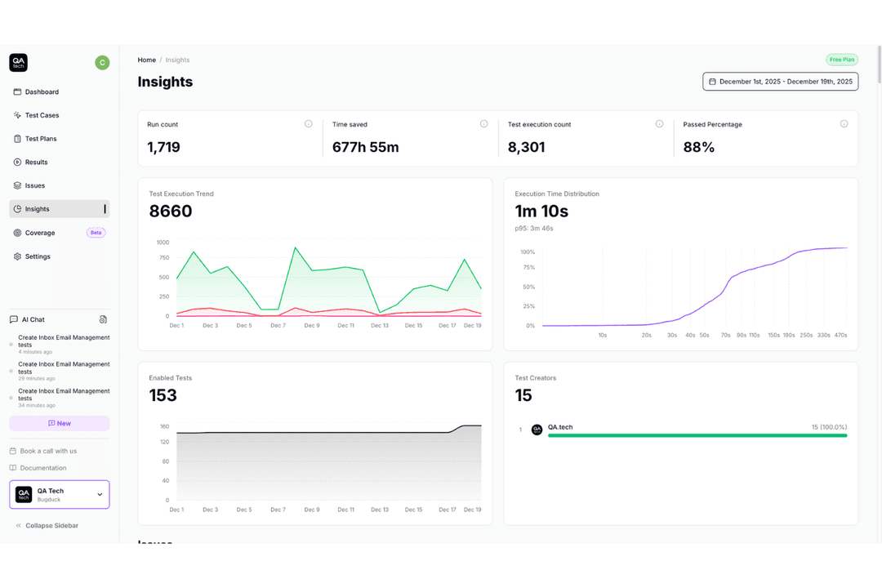Screen dimensions: 882x588
Task: Click the Book a call calendar icon
Action: tap(13, 451)
